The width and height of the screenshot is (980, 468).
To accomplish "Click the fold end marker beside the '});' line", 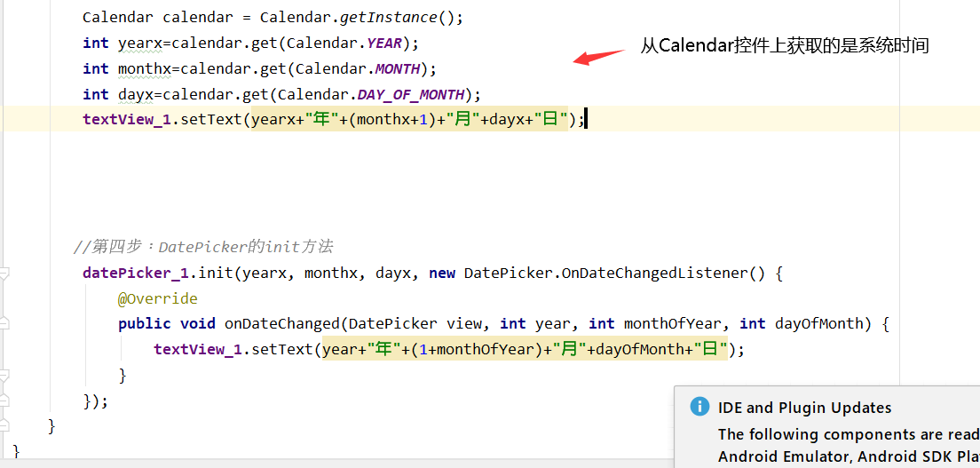I will pos(4,401).
